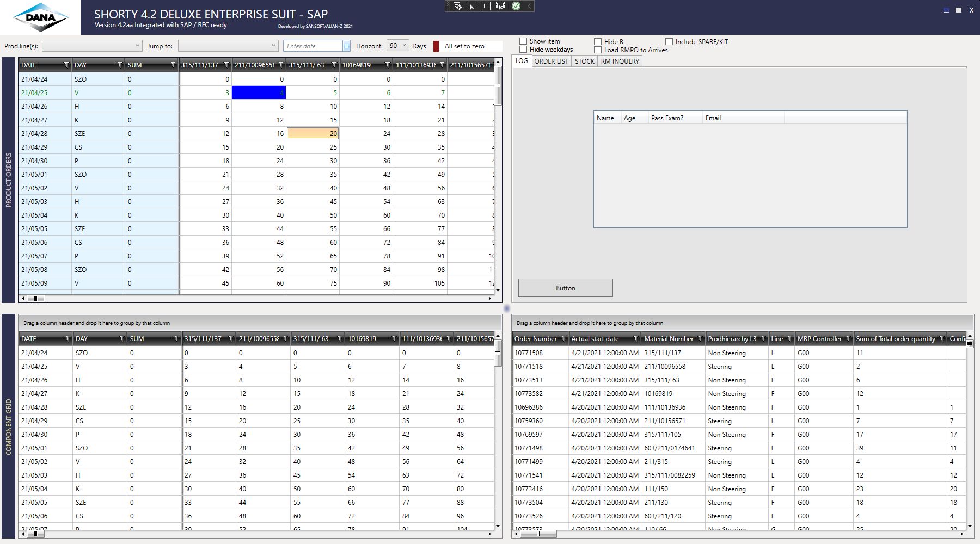Screen dimensions: 980x544
Task: Activate the Select Element cursor tool
Action: 472,6
